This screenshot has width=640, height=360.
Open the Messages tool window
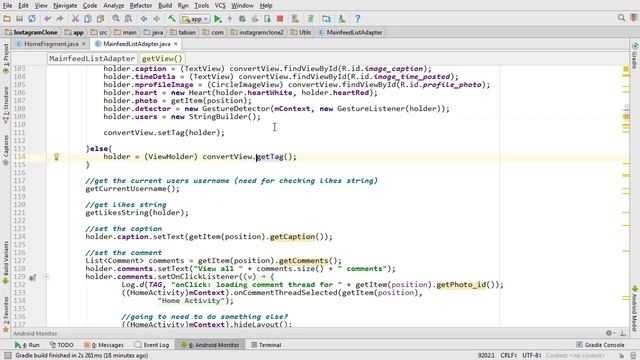[x=104, y=345]
